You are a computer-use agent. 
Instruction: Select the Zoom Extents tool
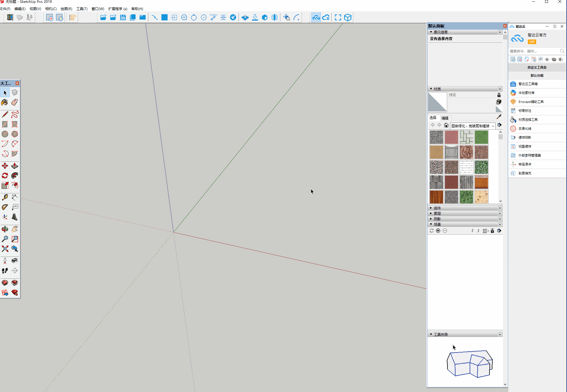5,249
